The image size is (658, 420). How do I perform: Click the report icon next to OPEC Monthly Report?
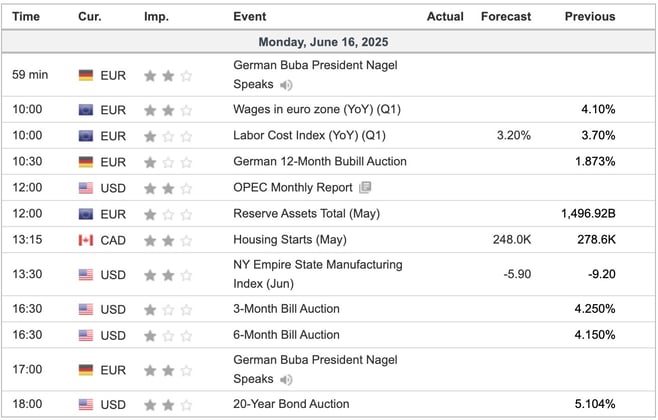coord(365,187)
